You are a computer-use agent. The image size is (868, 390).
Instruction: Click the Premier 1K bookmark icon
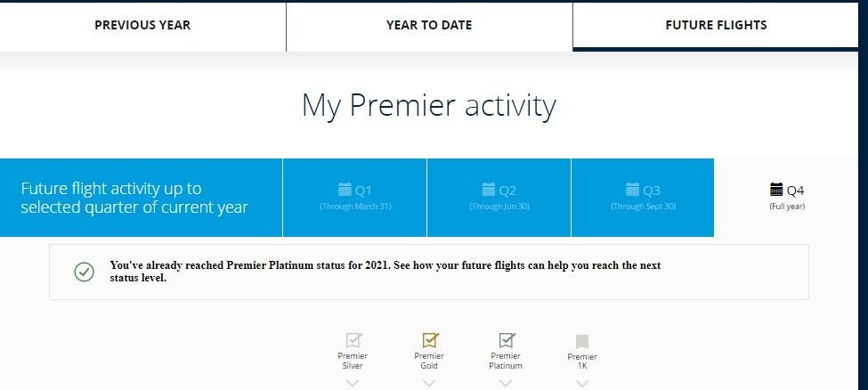pos(582,342)
